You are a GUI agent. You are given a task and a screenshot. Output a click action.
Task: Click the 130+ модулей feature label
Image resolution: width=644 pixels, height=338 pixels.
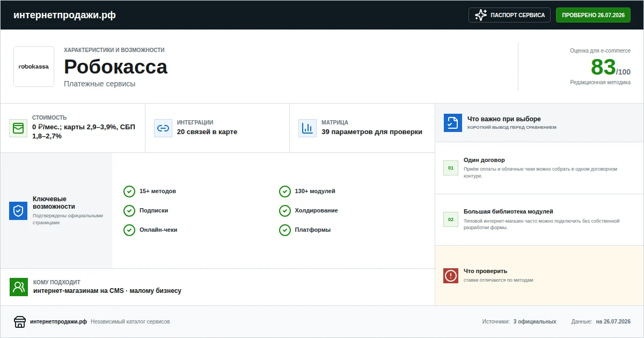315,192
